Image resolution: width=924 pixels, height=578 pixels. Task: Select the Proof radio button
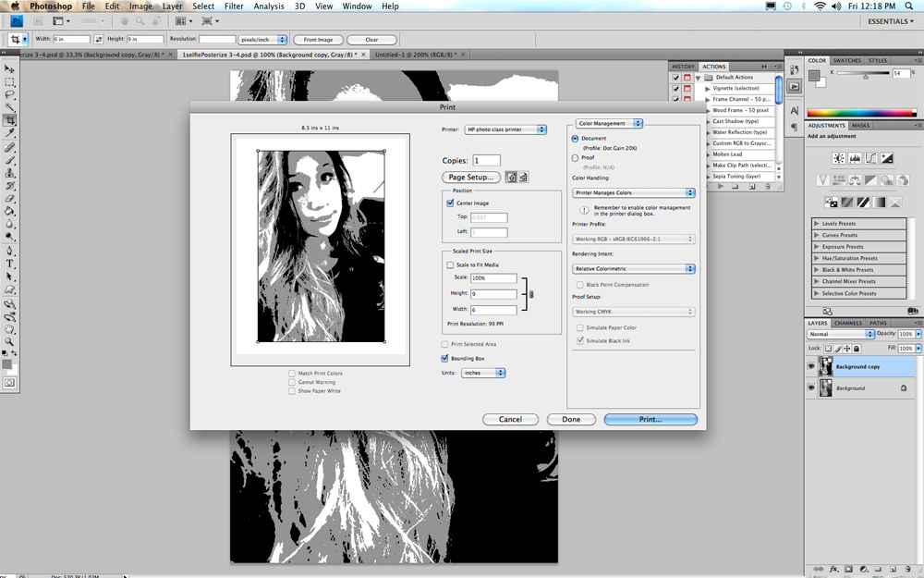pyautogui.click(x=575, y=157)
